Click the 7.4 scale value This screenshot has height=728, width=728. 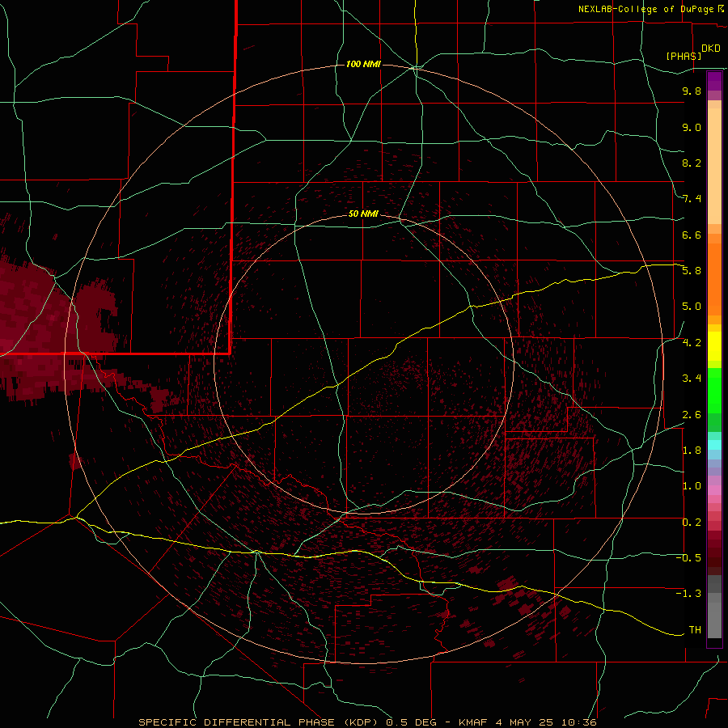[692, 199]
